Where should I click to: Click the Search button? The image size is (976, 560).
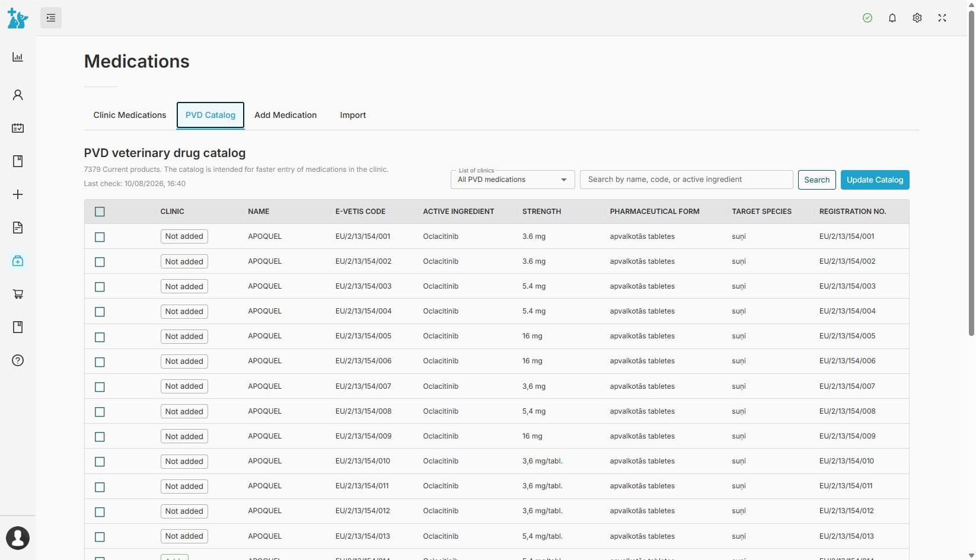[816, 180]
